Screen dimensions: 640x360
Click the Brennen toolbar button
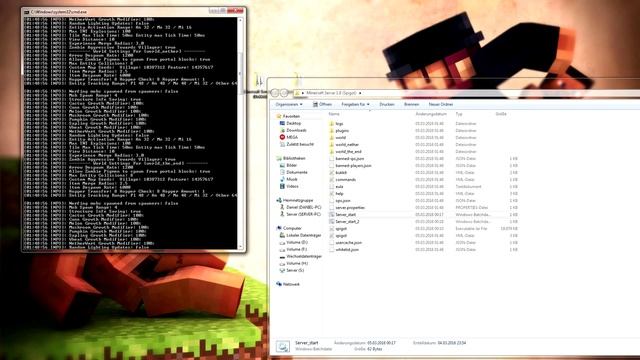(x=411, y=104)
